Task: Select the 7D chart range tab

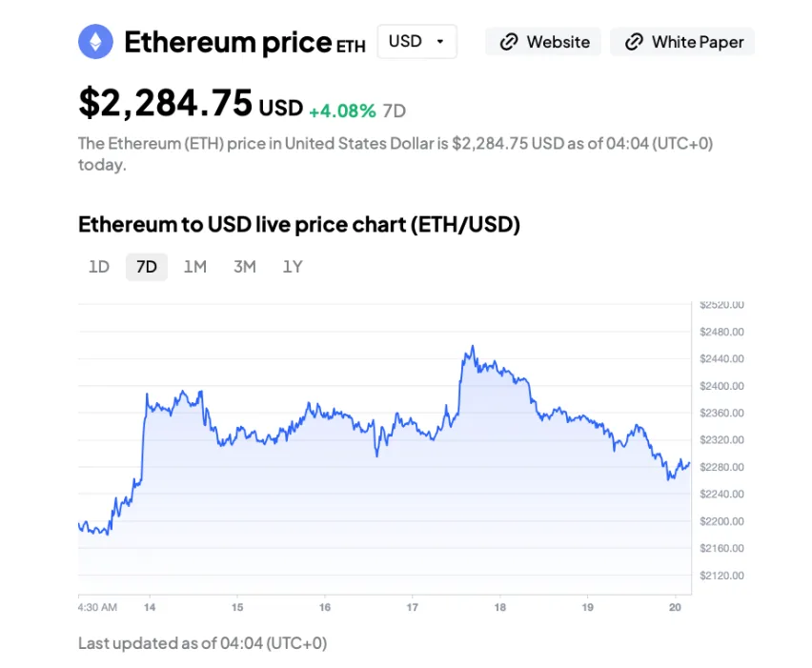Action: [x=147, y=267]
